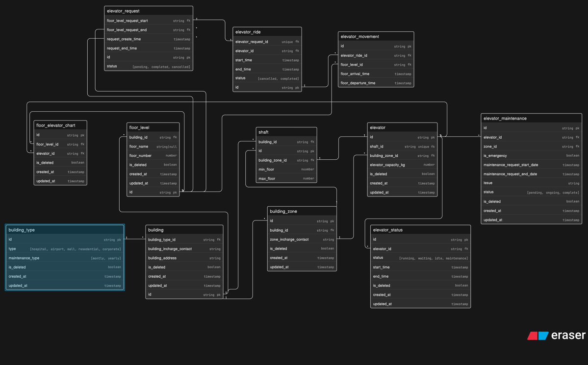Click id row in floor_level table
The height and width of the screenshot is (365, 588).
point(153,192)
